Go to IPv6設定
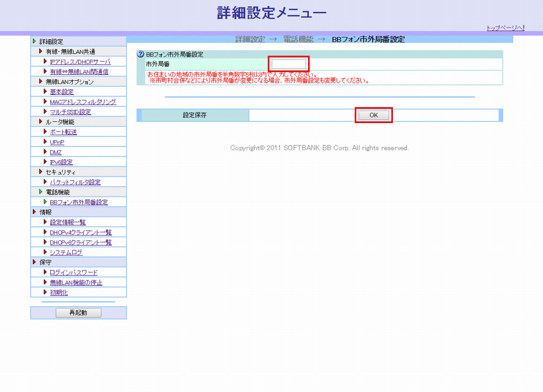 coord(61,162)
